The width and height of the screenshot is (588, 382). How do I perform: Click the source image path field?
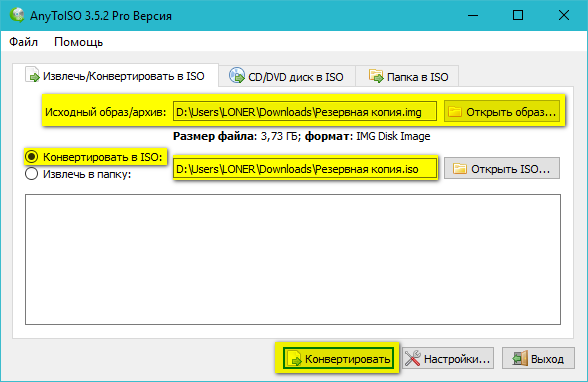[304, 112]
